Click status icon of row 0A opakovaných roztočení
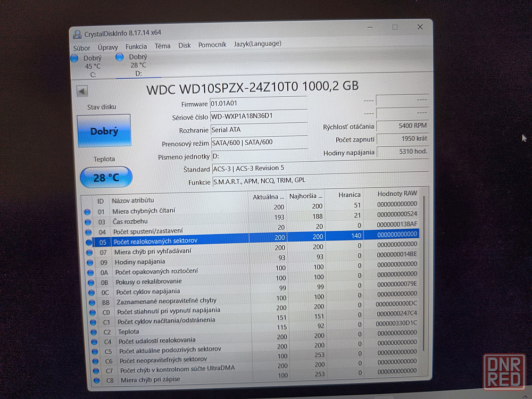 click(x=90, y=273)
